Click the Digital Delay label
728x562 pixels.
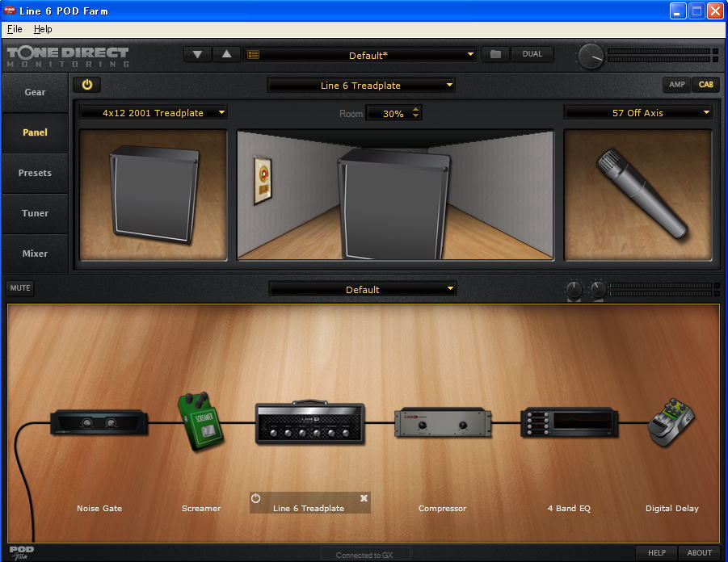click(671, 508)
